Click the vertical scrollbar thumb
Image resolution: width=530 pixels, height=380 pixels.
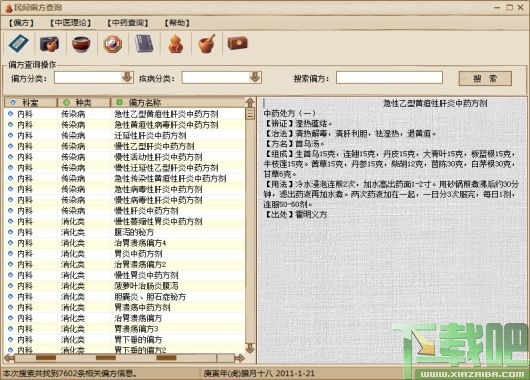250,114
